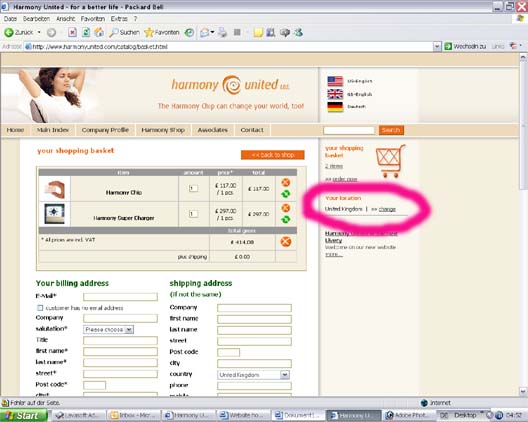Screen dimensions: 528x422
Task: Click the Print toolbar icon
Action: pos(222,32)
